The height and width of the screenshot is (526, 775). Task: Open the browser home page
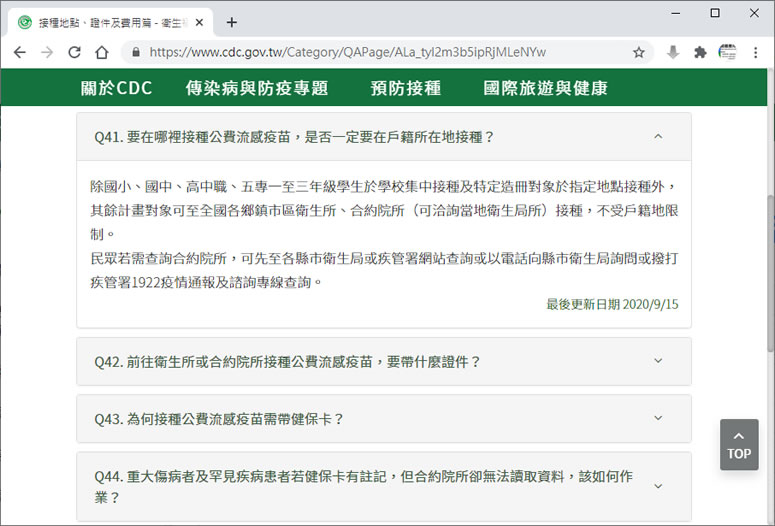coord(102,52)
